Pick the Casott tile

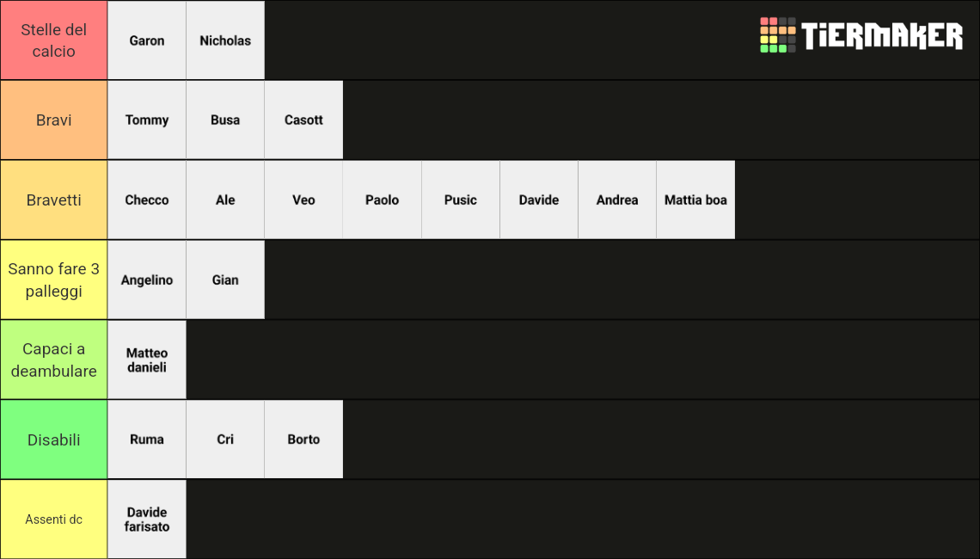(x=303, y=120)
